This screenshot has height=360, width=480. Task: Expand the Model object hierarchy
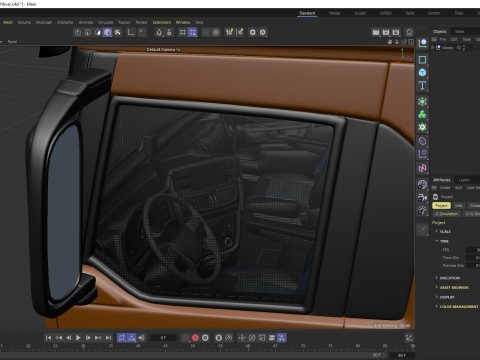433,48
